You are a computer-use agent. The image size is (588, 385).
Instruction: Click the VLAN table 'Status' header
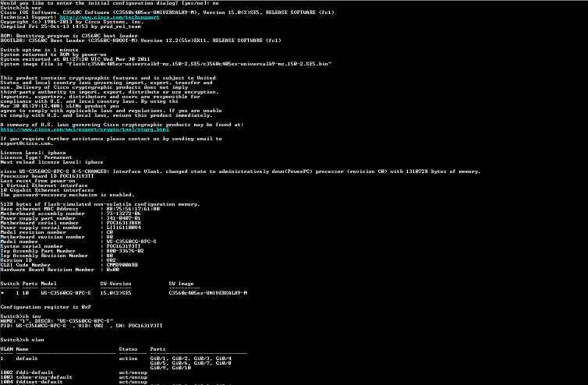click(128, 349)
